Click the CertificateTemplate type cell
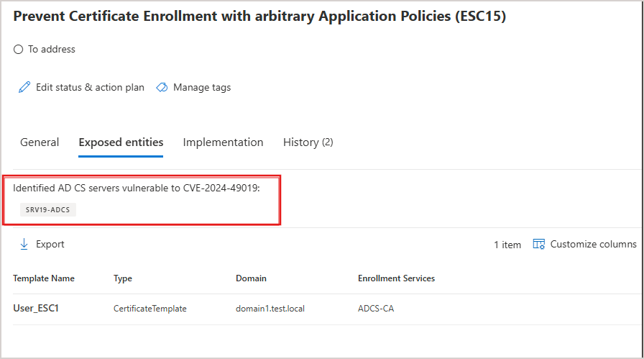The width and height of the screenshot is (644, 359). click(x=149, y=309)
